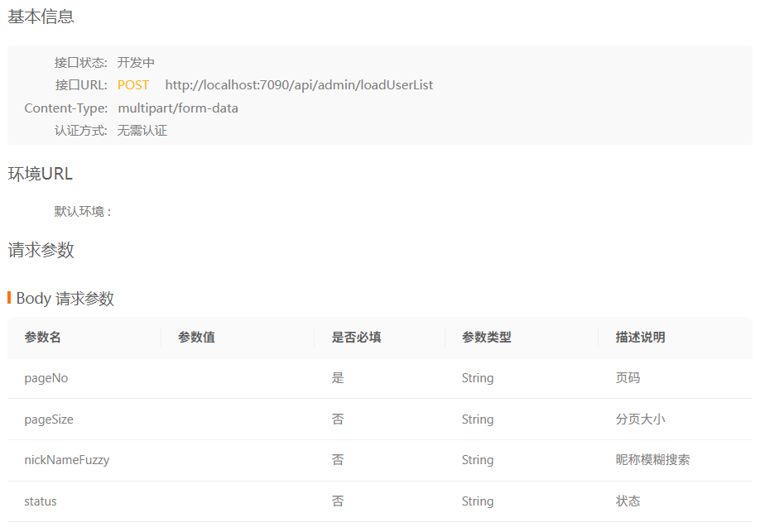Click the 基本信息 heading

pos(41,17)
